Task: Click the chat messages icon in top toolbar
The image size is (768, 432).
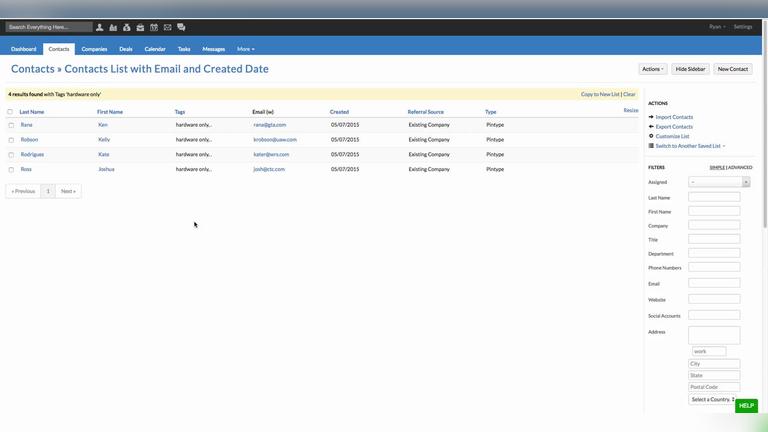Action: pyautogui.click(x=181, y=27)
